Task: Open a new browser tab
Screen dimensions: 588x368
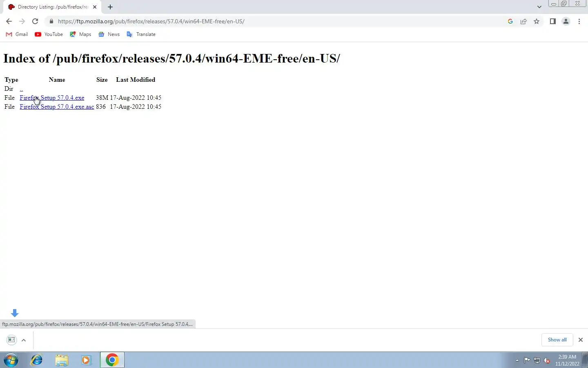Action: click(110, 7)
